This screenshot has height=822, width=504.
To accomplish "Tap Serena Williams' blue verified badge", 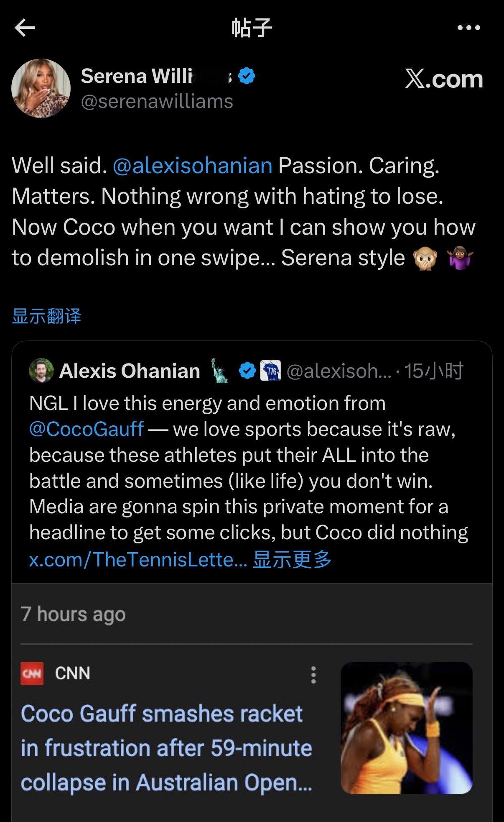I will [x=247, y=76].
